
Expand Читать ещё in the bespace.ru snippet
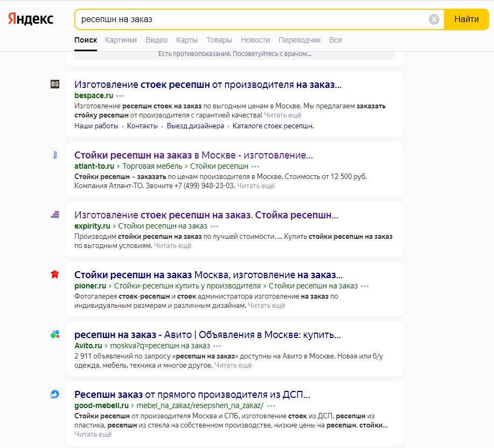pos(283,115)
